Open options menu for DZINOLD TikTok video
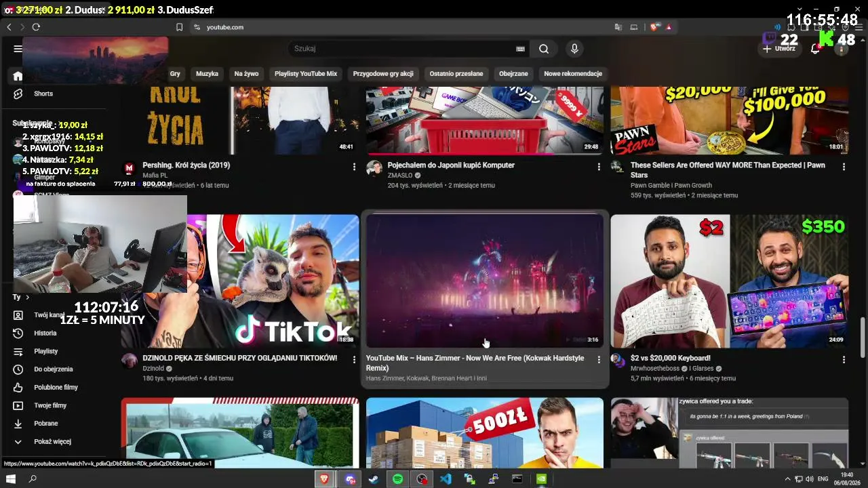The width and height of the screenshot is (868, 488). pos(354,359)
